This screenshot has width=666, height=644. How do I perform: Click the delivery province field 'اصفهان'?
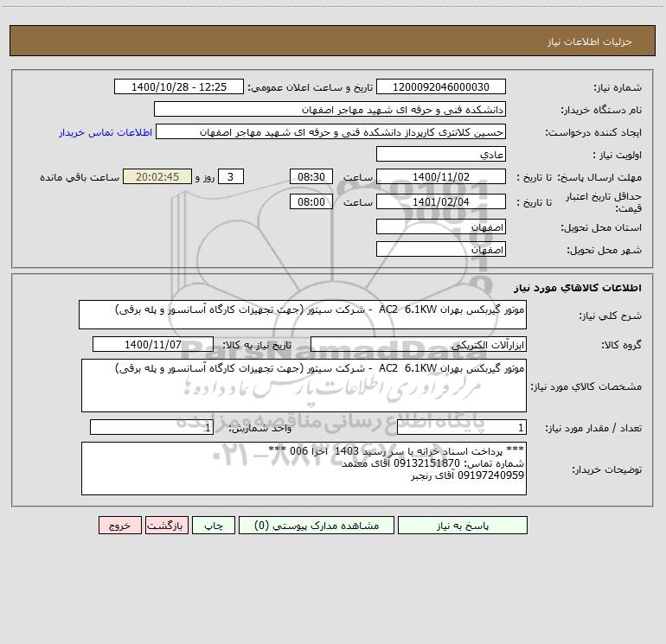[x=441, y=226]
